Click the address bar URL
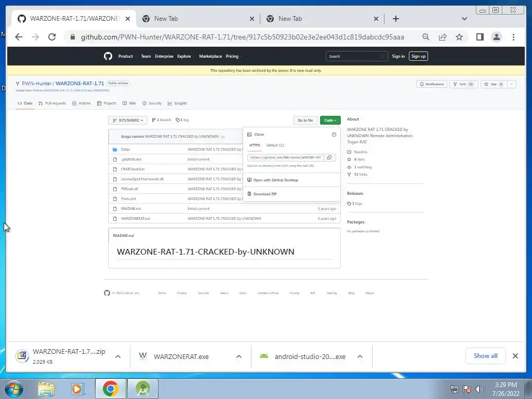This screenshot has height=399, width=532. point(242,37)
